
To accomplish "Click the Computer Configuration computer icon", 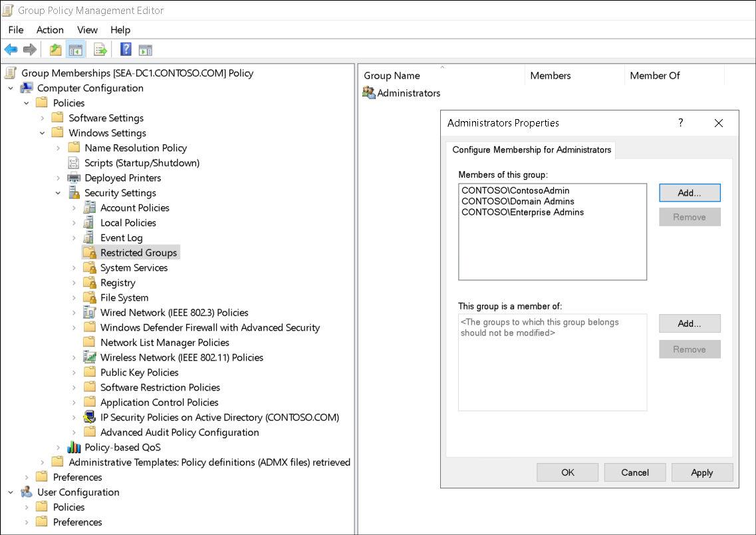I will pyautogui.click(x=27, y=88).
